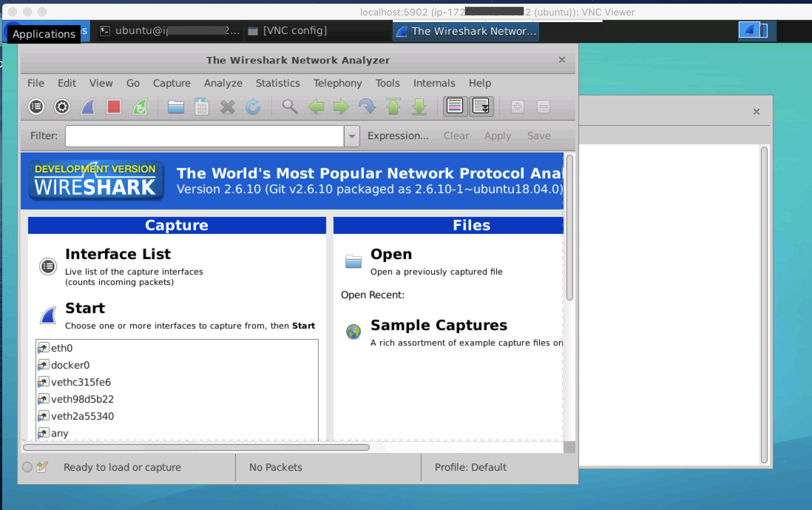Open the Capture menu
The height and width of the screenshot is (510, 812).
(172, 83)
